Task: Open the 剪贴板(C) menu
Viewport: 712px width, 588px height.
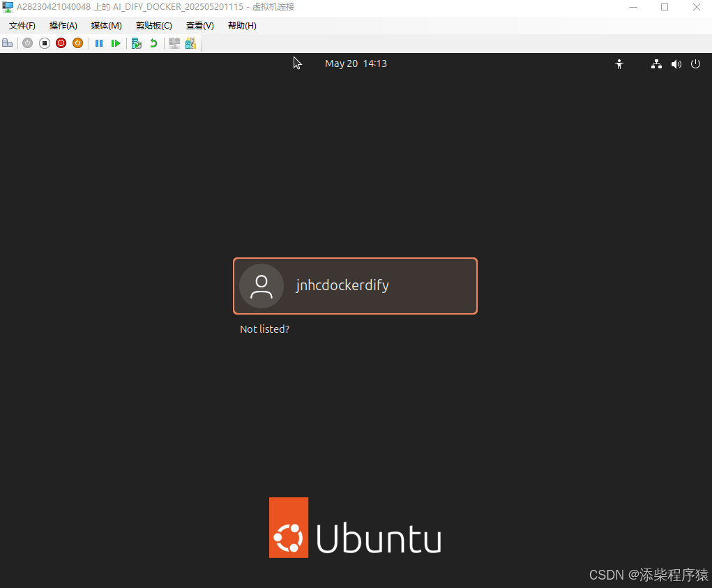Action: point(154,26)
